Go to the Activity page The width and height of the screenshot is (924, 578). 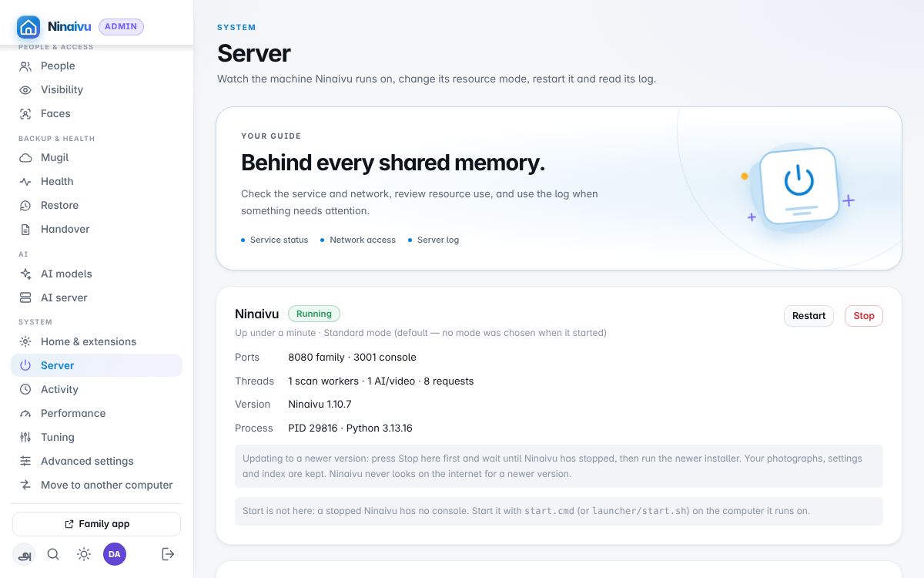pos(96,389)
